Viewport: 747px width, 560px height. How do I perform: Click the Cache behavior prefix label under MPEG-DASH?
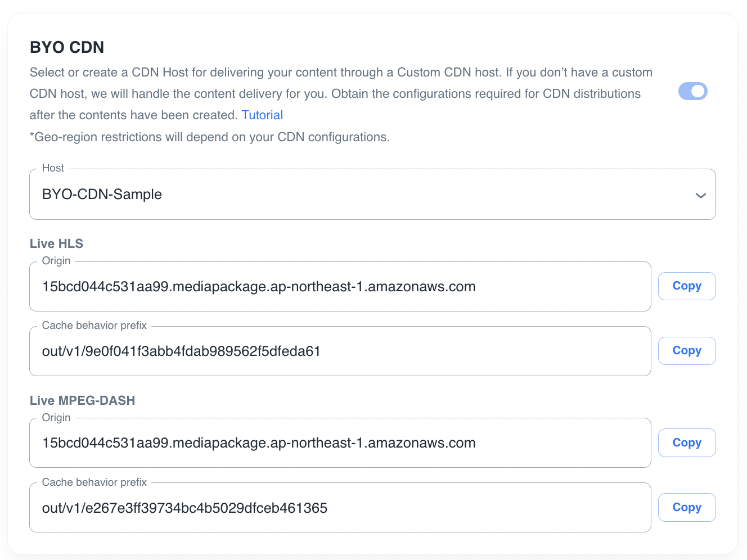(x=94, y=482)
